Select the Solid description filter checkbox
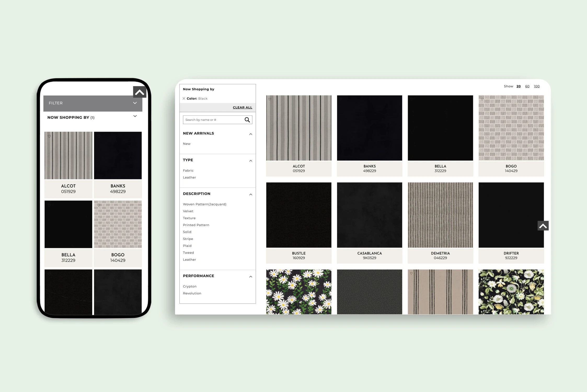 pos(187,232)
